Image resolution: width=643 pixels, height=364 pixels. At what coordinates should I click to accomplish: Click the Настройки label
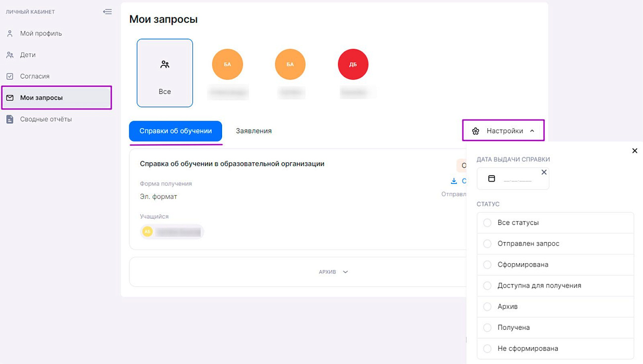pos(505,131)
